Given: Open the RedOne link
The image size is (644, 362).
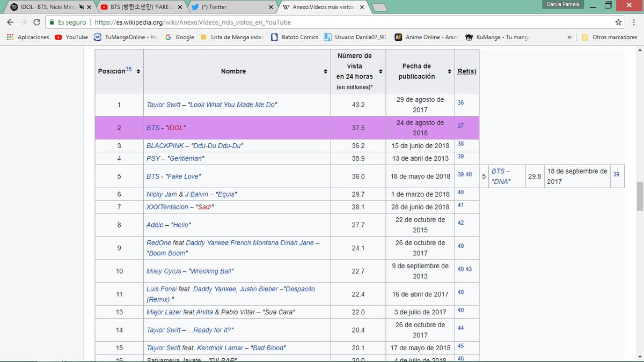Looking at the screenshot, I should coord(159,243).
